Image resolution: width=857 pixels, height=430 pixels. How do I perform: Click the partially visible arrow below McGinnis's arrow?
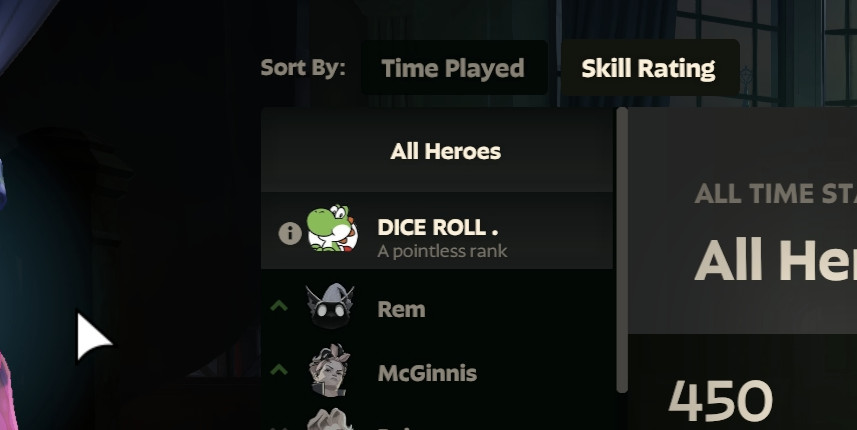point(279,428)
